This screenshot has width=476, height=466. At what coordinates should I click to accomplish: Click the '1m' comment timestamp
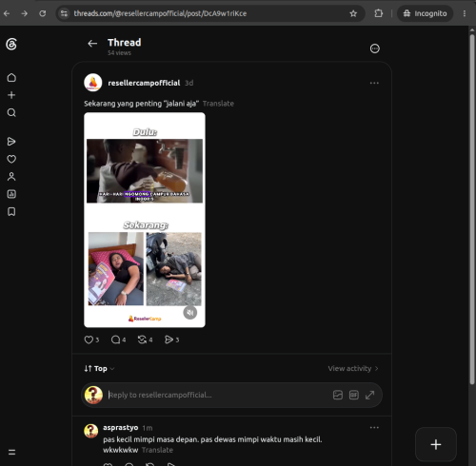tap(148, 428)
